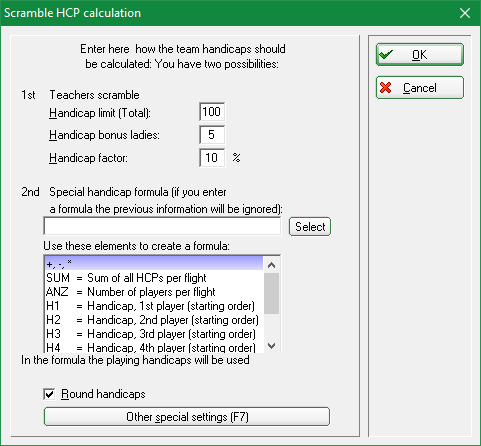481x446 pixels.
Task: Click the Handicap limit (Total) field
Action: coord(212,112)
